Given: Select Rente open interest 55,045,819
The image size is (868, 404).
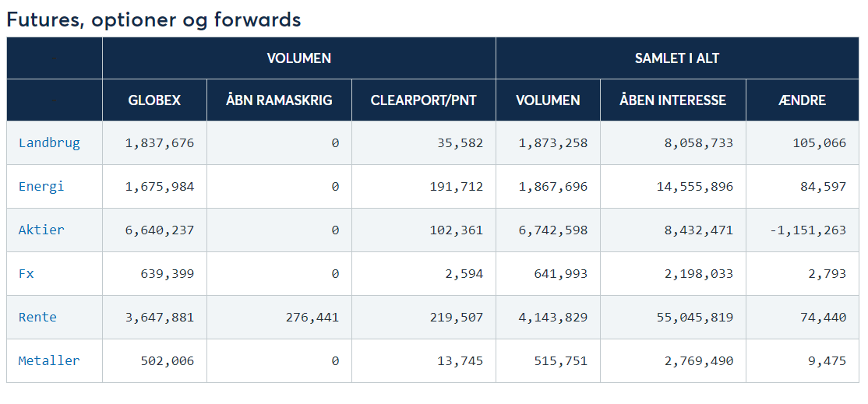Looking at the screenshot, I should pos(695,318).
